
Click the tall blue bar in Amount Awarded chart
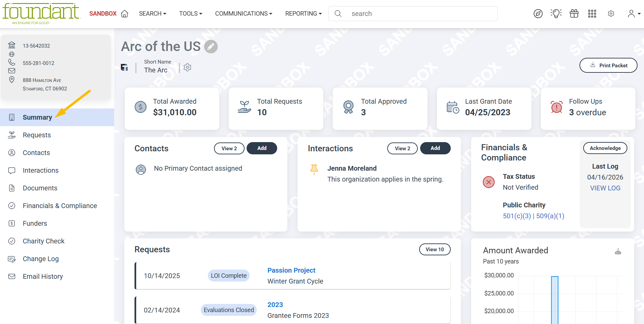click(555, 300)
